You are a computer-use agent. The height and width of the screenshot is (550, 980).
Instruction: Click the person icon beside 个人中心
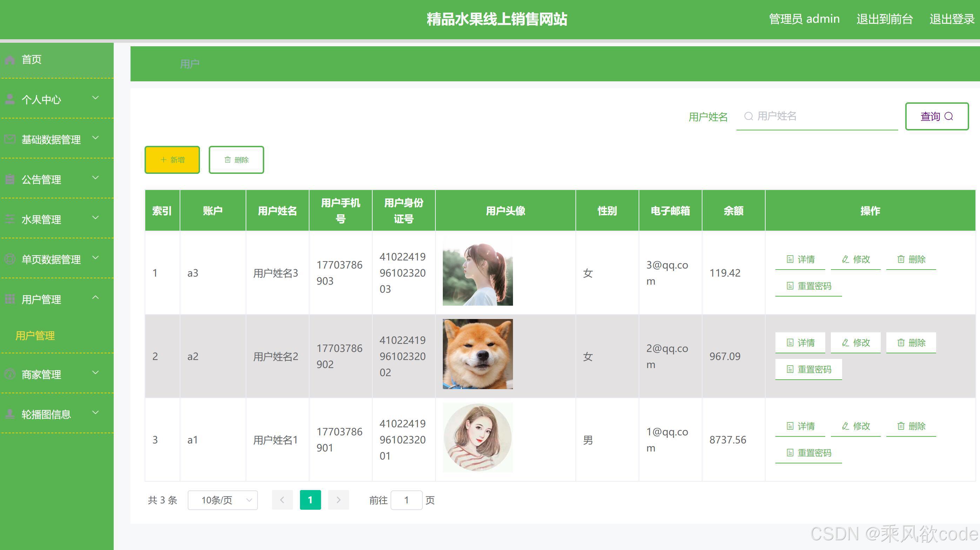point(10,100)
